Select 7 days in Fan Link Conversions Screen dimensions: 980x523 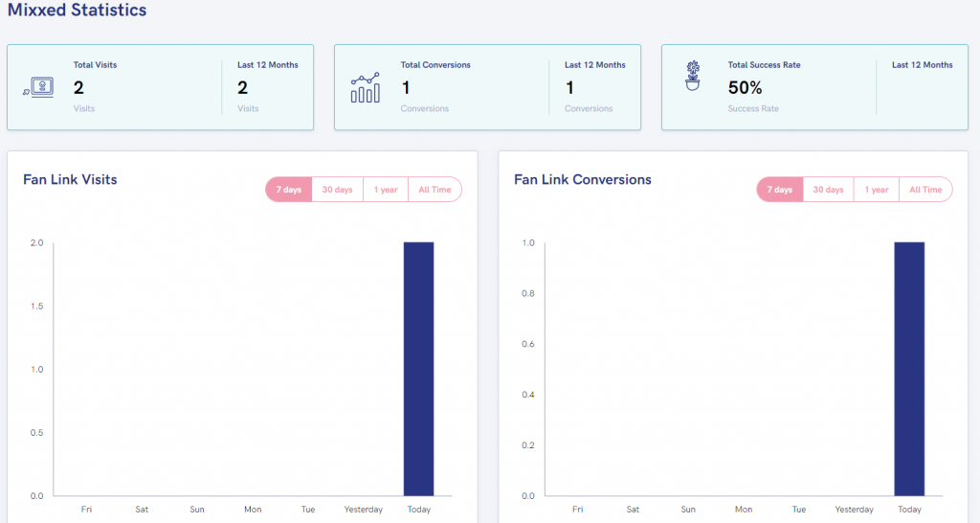(780, 190)
